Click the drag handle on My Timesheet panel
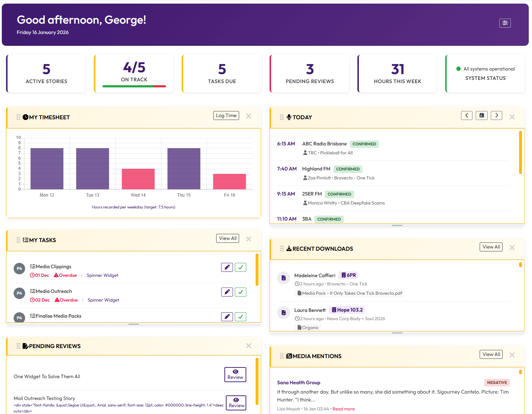This screenshot has width=532, height=414. [18, 117]
